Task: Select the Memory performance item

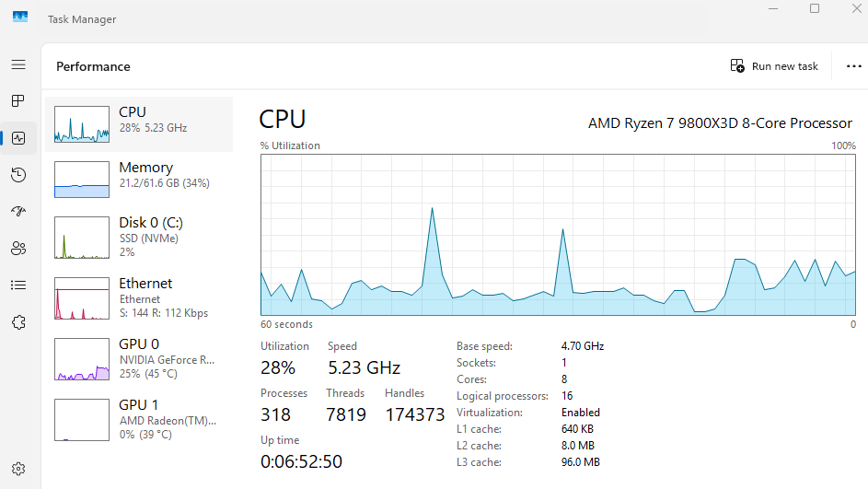Action: click(139, 179)
